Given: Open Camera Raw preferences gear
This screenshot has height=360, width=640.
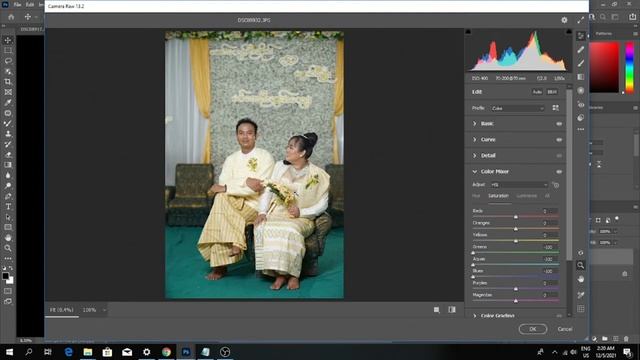Looking at the screenshot, I should tap(564, 20).
